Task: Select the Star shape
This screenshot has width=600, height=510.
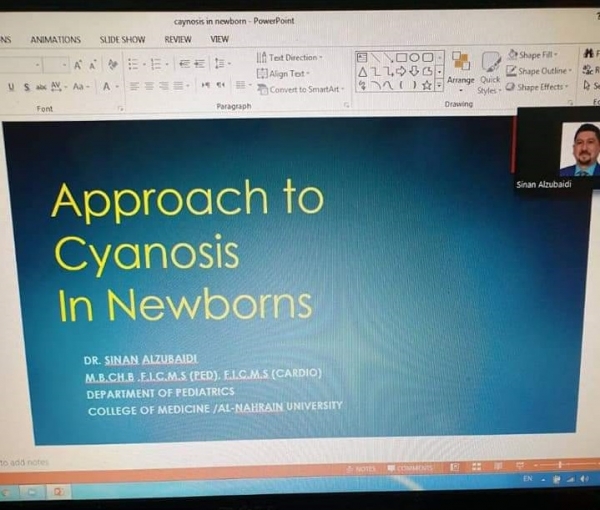Action: (x=427, y=86)
